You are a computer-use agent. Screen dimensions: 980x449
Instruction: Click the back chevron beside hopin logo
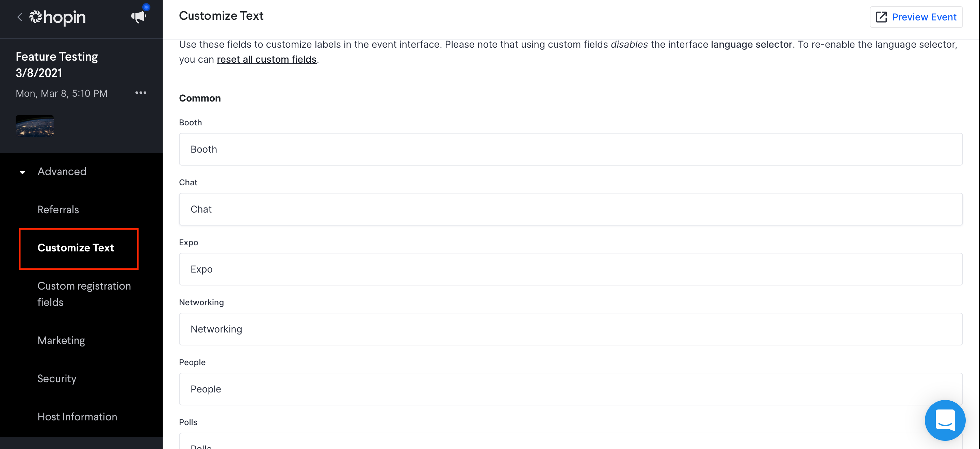[20, 17]
